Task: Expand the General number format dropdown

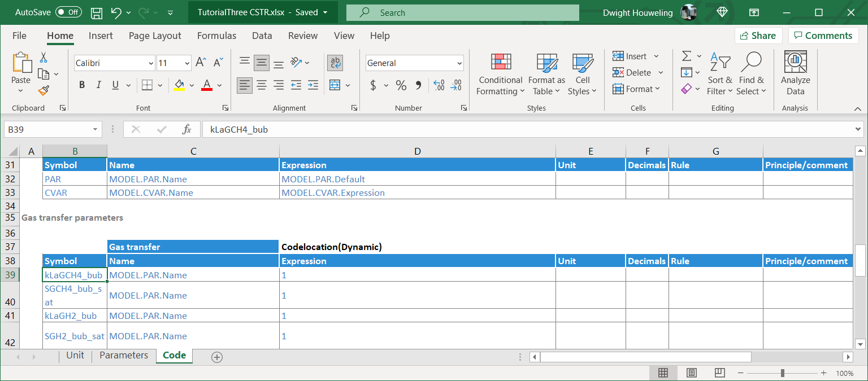Action: click(x=459, y=63)
